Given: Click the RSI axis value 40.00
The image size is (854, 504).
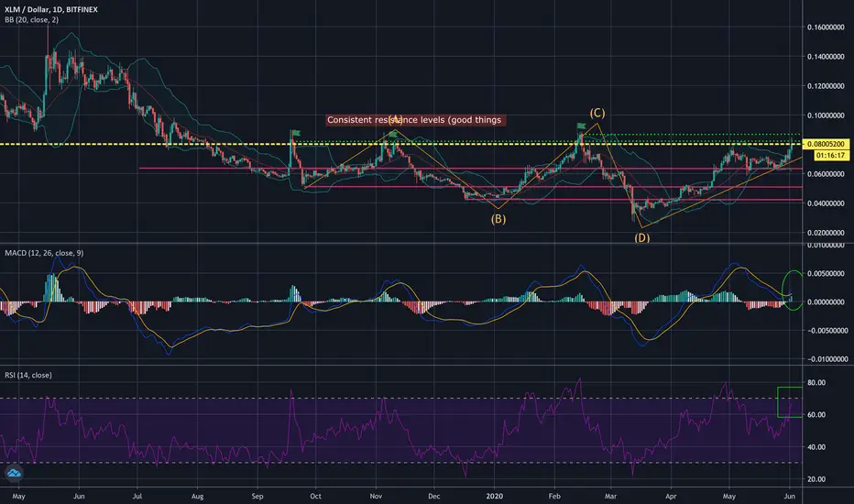Looking at the screenshot, I should 816,447.
